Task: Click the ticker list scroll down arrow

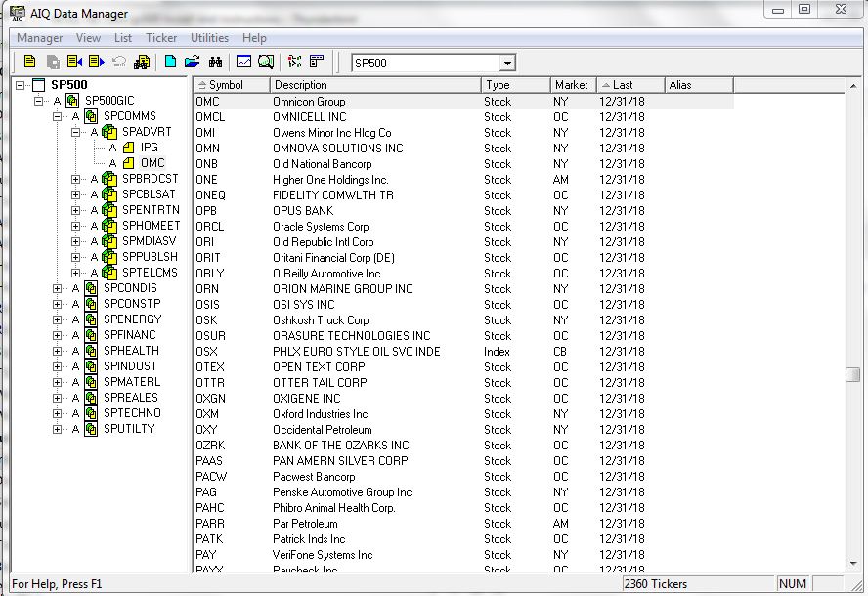Action: click(x=853, y=564)
